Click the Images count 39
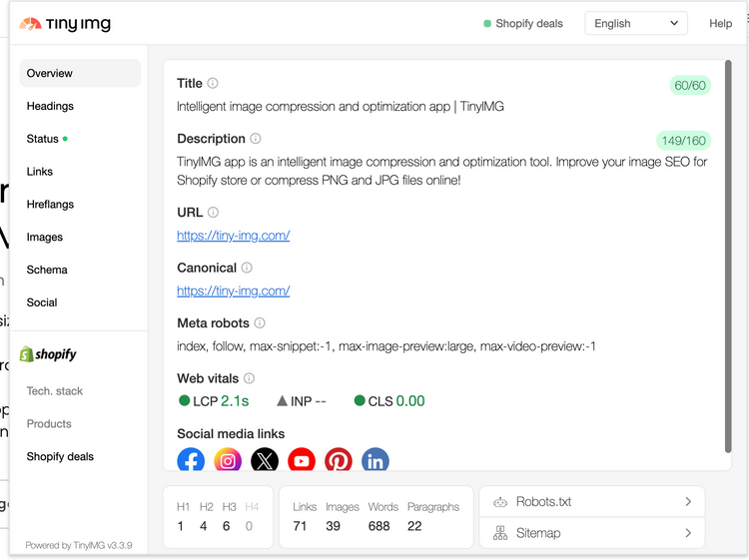The width and height of the screenshot is (749, 560). [333, 526]
